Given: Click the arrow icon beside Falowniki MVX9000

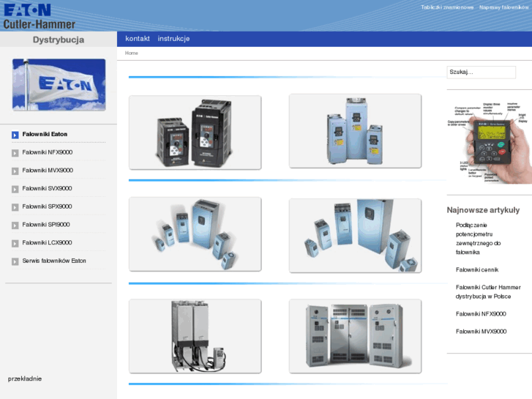Looking at the screenshot, I should (x=15, y=171).
